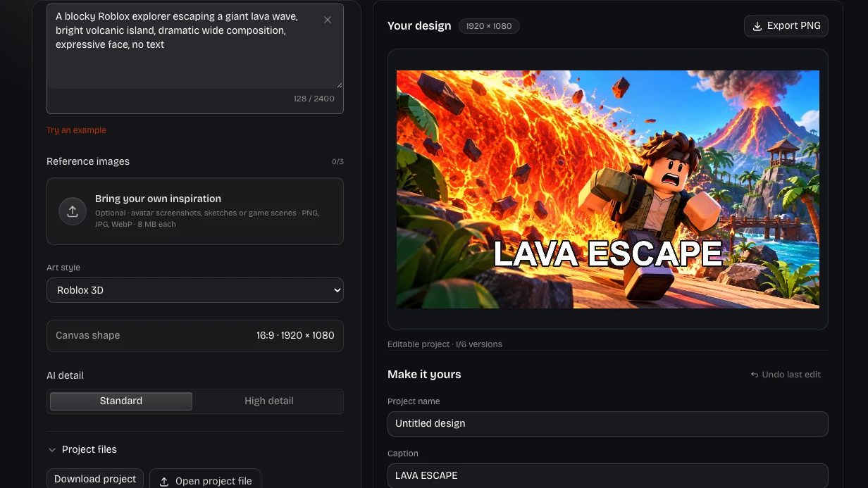Click the AI detail label
The image size is (868, 488).
[x=65, y=376]
